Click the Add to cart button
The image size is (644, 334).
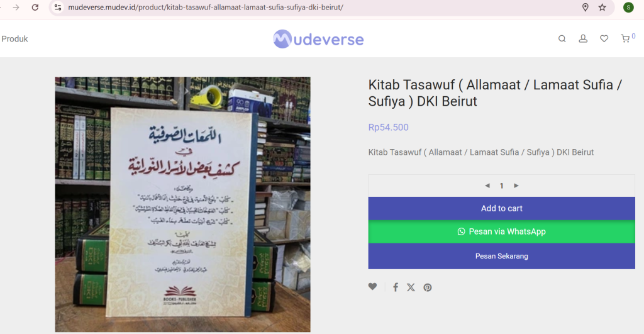[x=501, y=208]
